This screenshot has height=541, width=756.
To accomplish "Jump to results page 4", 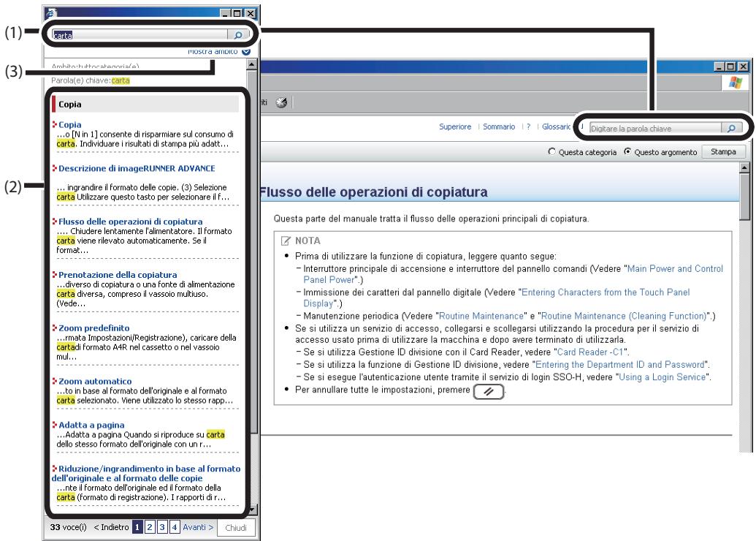I will (x=174, y=528).
